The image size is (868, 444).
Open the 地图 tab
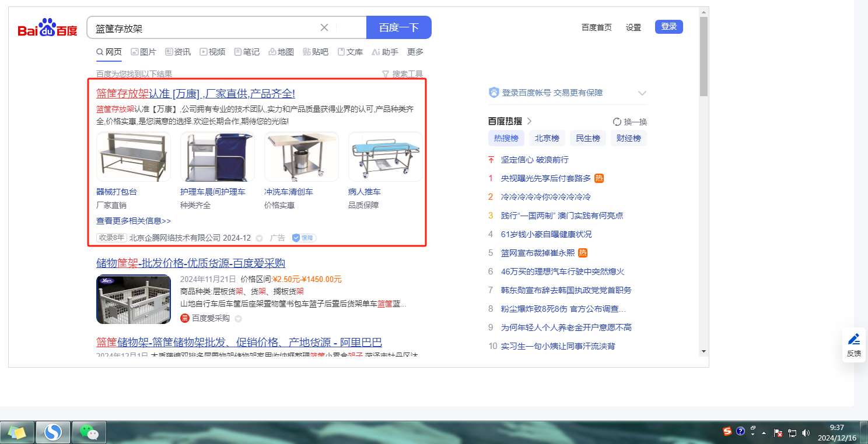pyautogui.click(x=281, y=52)
